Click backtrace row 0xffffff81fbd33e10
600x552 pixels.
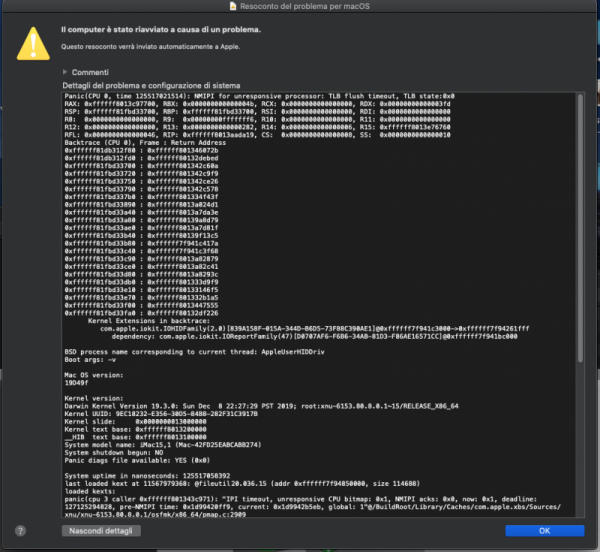tap(142, 290)
